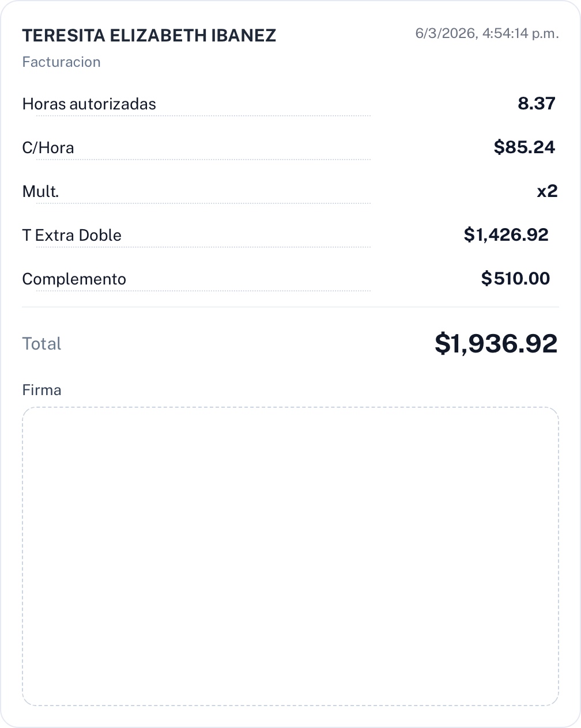Click the Firma signature box
This screenshot has width=581, height=728.
pyautogui.click(x=290, y=556)
